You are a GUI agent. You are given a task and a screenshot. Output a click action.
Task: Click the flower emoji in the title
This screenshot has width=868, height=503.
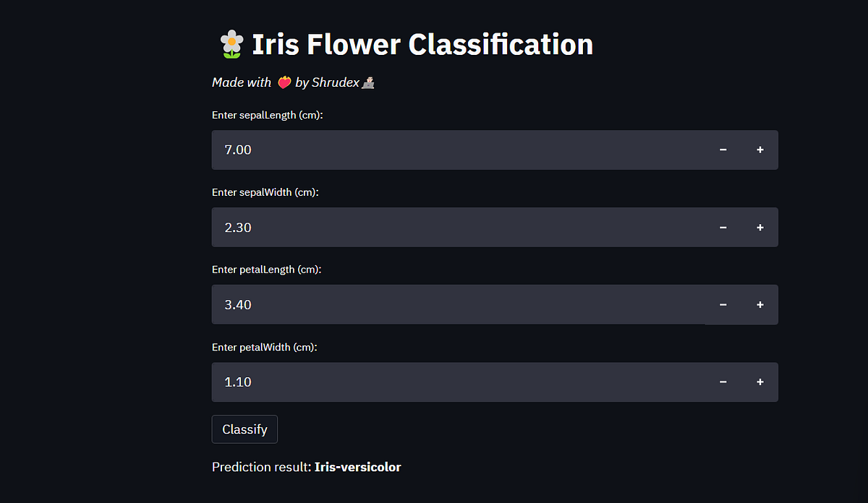[231, 44]
